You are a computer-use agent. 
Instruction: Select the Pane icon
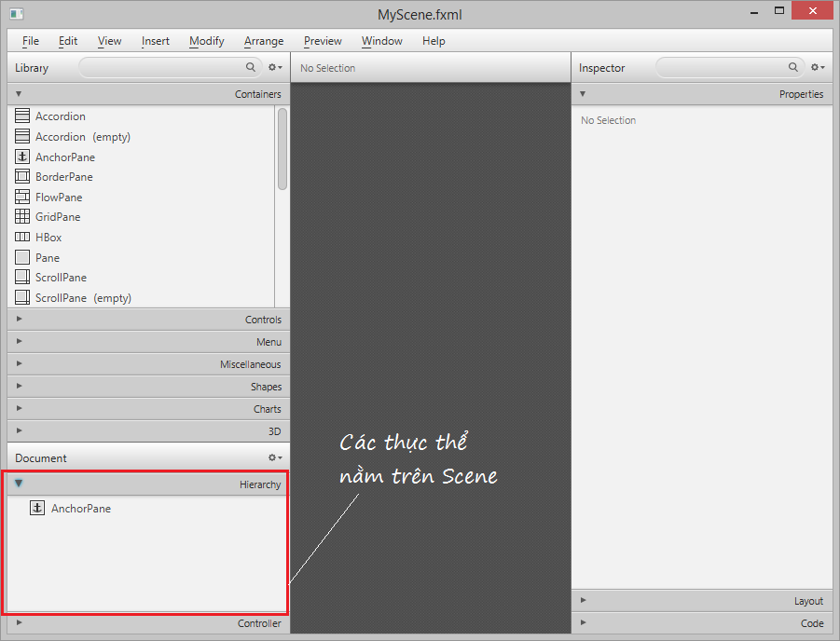pyautogui.click(x=22, y=257)
